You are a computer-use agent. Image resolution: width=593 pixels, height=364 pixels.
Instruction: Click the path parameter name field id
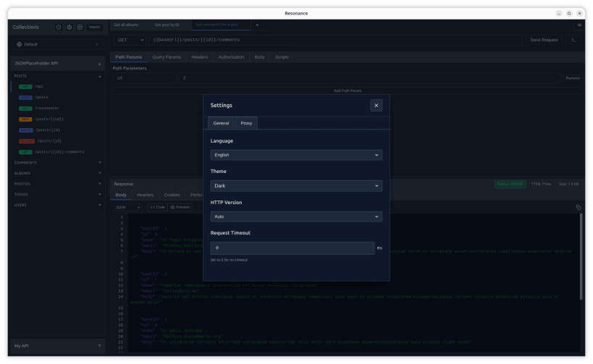145,78
